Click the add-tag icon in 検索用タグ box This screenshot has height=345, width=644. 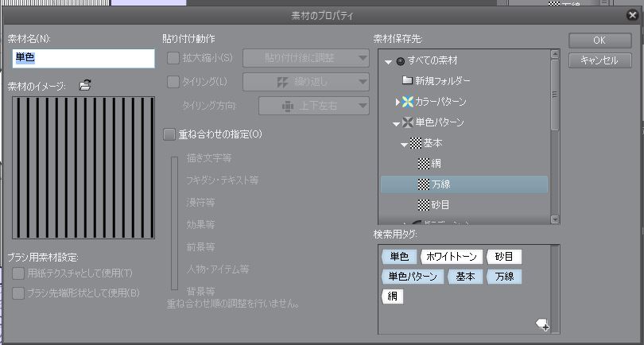point(542,324)
